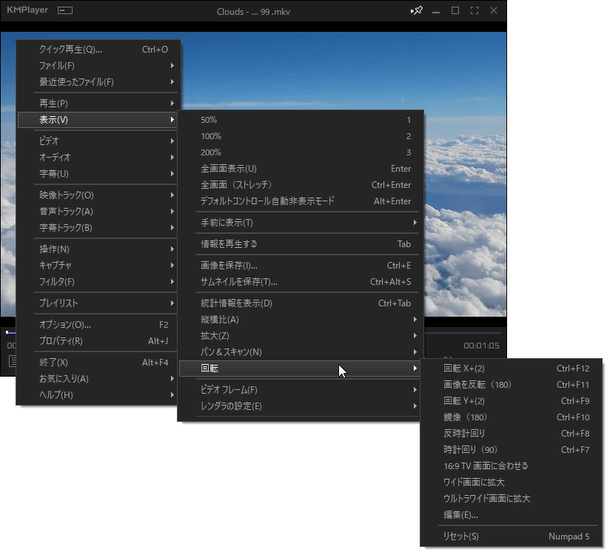This screenshot has height=555, width=610.
Task: Maximize the KMPlayer window
Action: pyautogui.click(x=455, y=11)
